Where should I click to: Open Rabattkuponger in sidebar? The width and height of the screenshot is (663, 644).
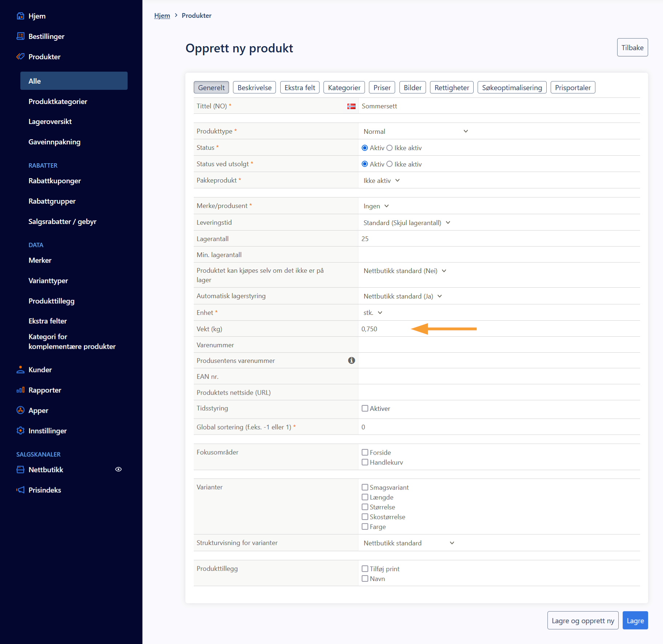point(55,181)
